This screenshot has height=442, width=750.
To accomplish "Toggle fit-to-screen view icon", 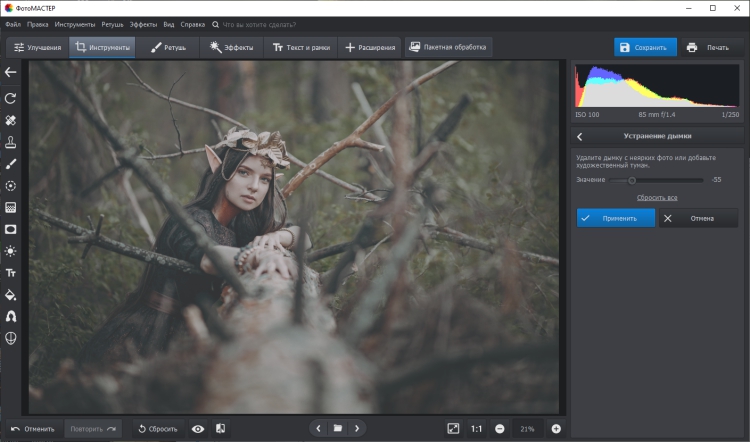I will tap(454, 429).
